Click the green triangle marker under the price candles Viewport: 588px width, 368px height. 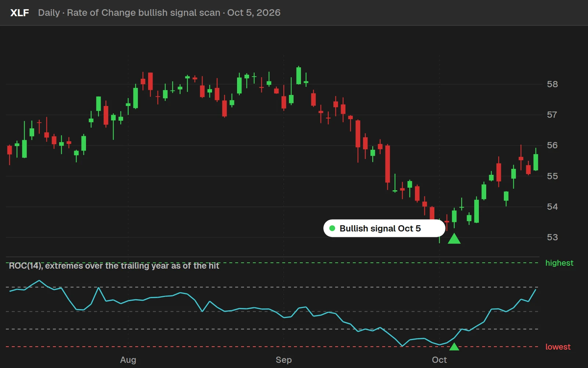click(x=454, y=239)
